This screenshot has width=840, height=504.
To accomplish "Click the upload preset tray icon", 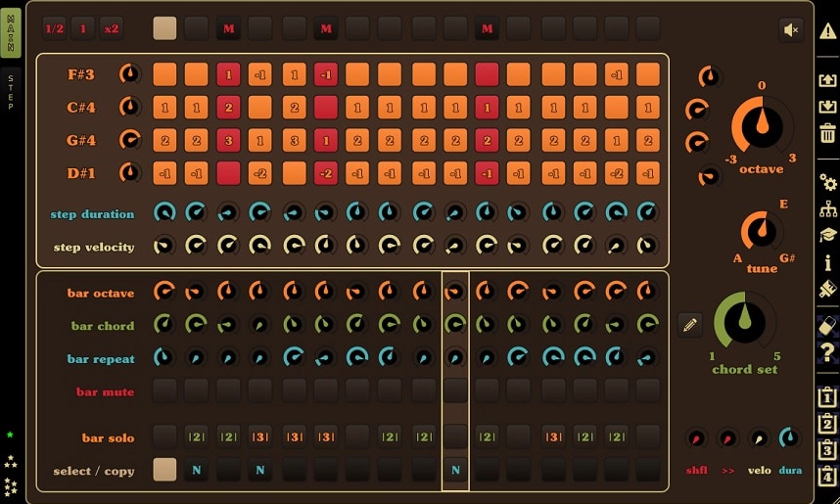I will 827,80.
